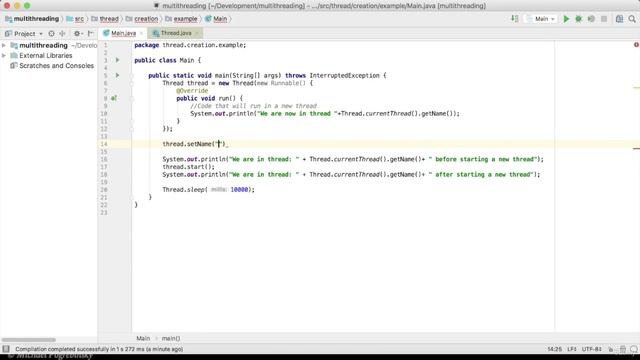This screenshot has width=640, height=360.
Task: Change UTF-8 encoding in status bar
Action: pos(591,349)
